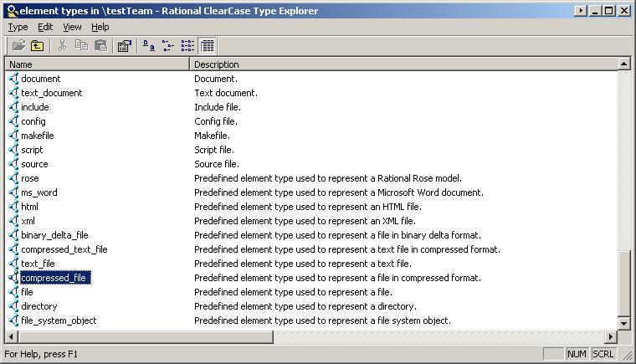
Task: Click the icon beside ms_word element type
Action: [13, 192]
